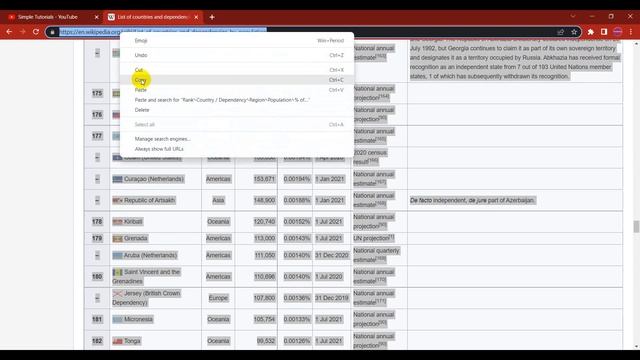
Task: Click UN projection source in Grenada row
Action: [373, 238]
